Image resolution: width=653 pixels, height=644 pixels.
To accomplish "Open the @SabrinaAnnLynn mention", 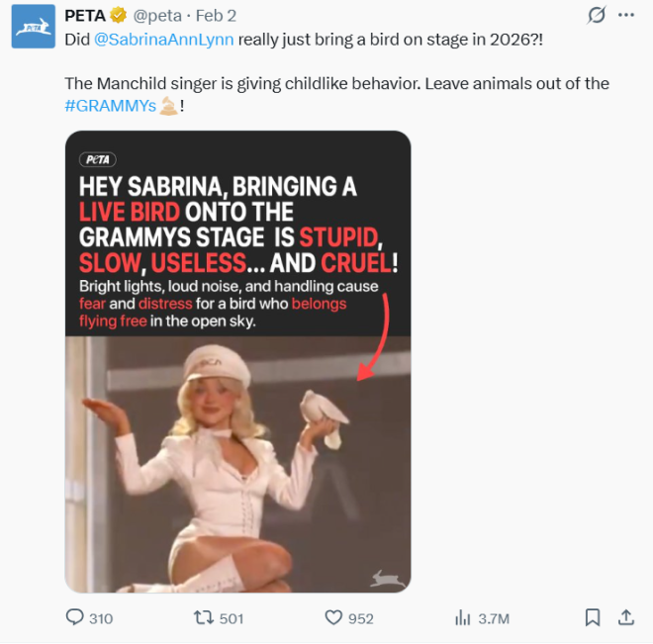I will coord(164,39).
